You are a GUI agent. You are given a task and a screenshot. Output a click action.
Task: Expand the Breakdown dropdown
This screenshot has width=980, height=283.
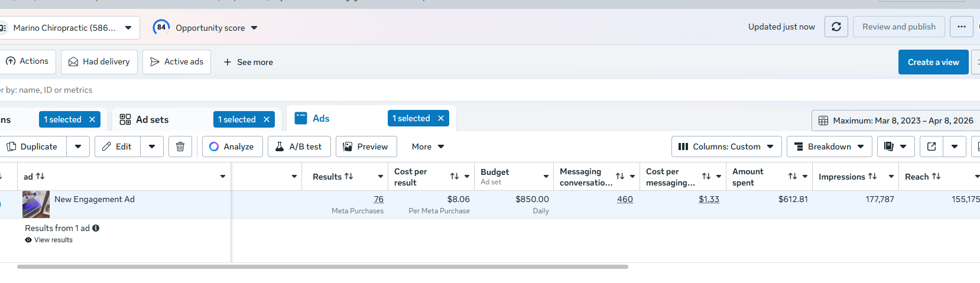[x=829, y=147]
